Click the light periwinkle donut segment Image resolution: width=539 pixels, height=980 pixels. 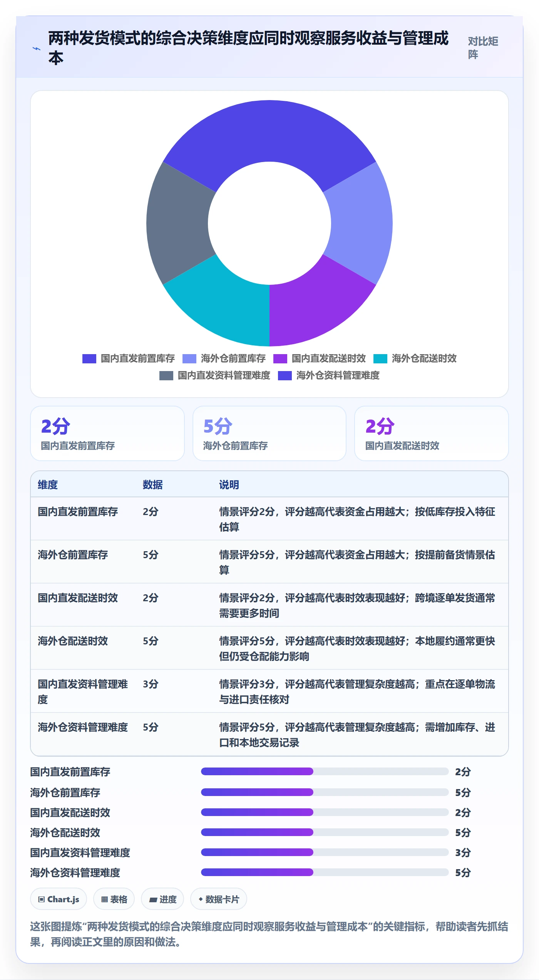coord(361,223)
